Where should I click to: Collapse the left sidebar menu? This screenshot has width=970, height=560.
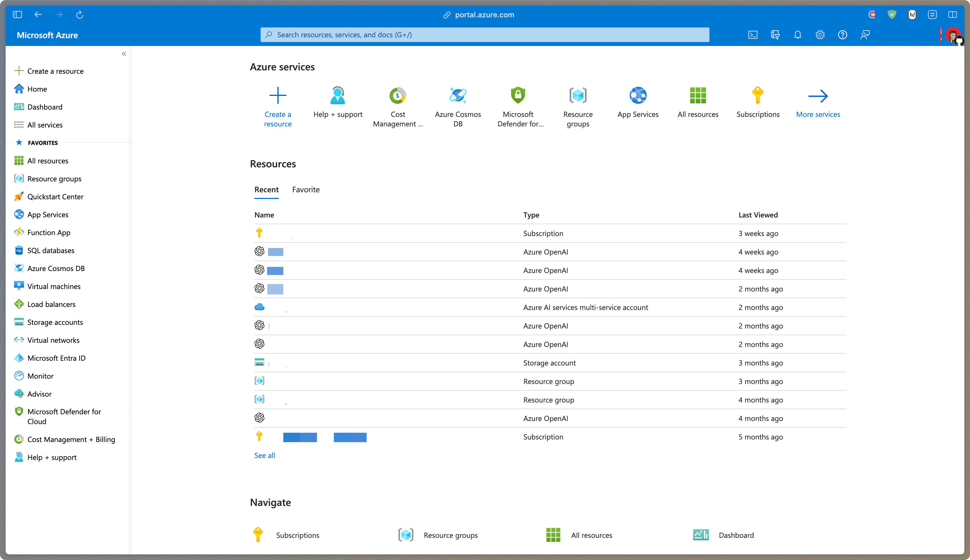124,54
